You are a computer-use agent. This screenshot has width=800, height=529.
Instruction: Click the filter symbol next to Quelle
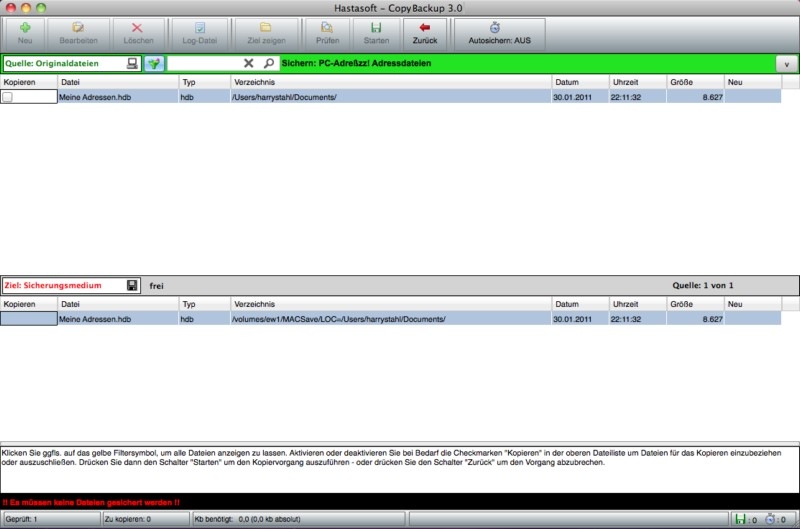coord(154,63)
